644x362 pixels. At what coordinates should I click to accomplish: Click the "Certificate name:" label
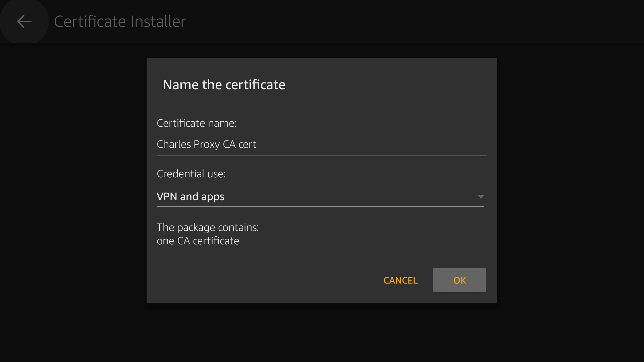tap(197, 123)
